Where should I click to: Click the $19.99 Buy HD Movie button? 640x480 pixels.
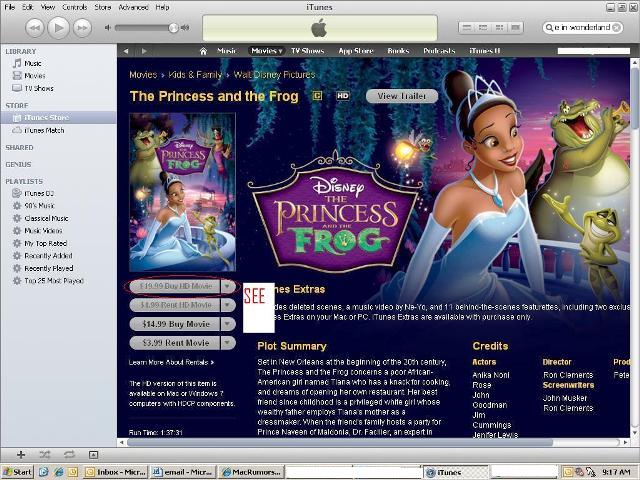tap(176, 286)
